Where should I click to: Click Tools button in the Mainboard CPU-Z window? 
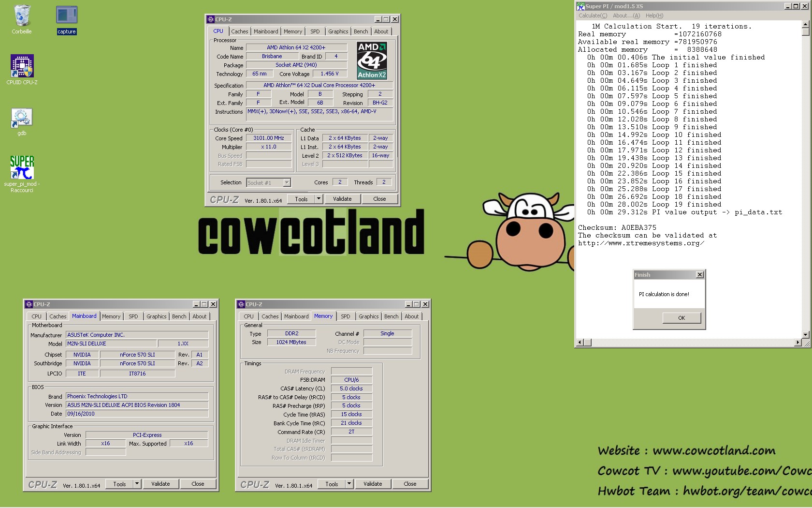point(119,484)
